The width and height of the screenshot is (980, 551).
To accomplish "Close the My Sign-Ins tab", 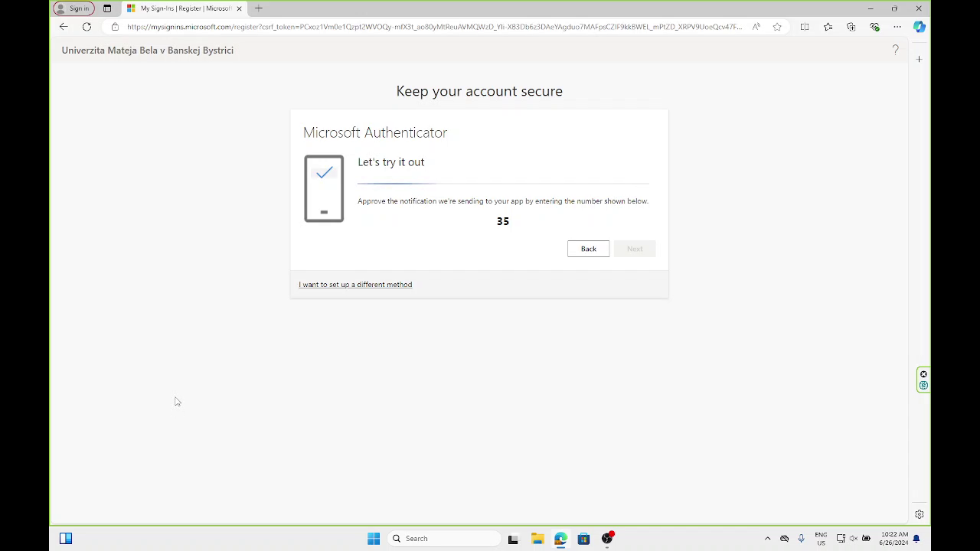I will [239, 8].
